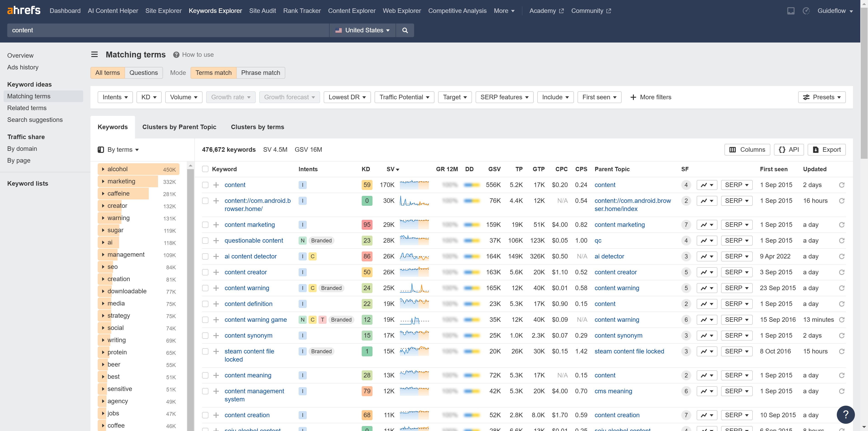Click the Export download button
The height and width of the screenshot is (431, 868).
[827, 150]
